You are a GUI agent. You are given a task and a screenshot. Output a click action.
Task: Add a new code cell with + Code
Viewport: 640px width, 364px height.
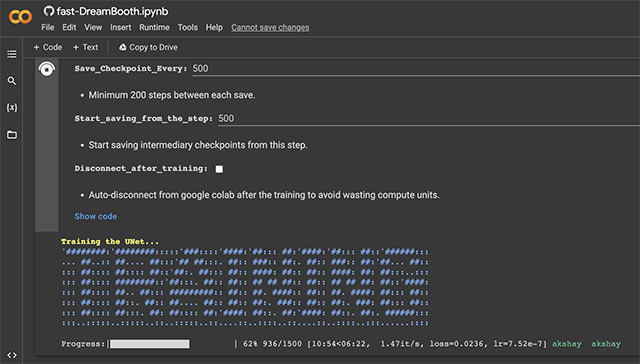click(x=48, y=47)
